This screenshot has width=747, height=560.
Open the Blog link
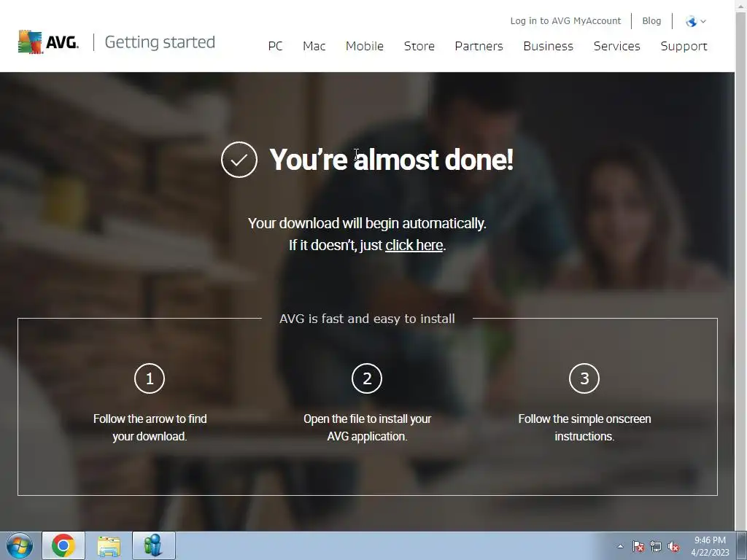point(651,21)
